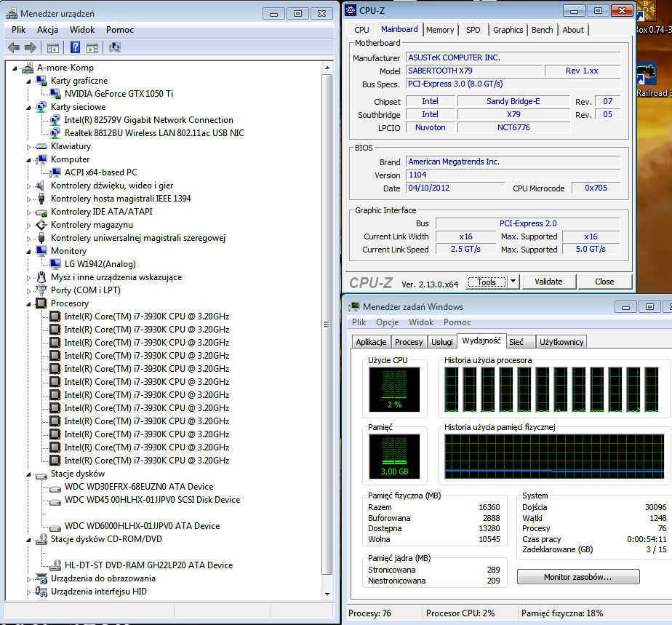Image resolution: width=672 pixels, height=625 pixels.
Task: Select the LG W1942(Analog) monitor entry
Action: 100,264
